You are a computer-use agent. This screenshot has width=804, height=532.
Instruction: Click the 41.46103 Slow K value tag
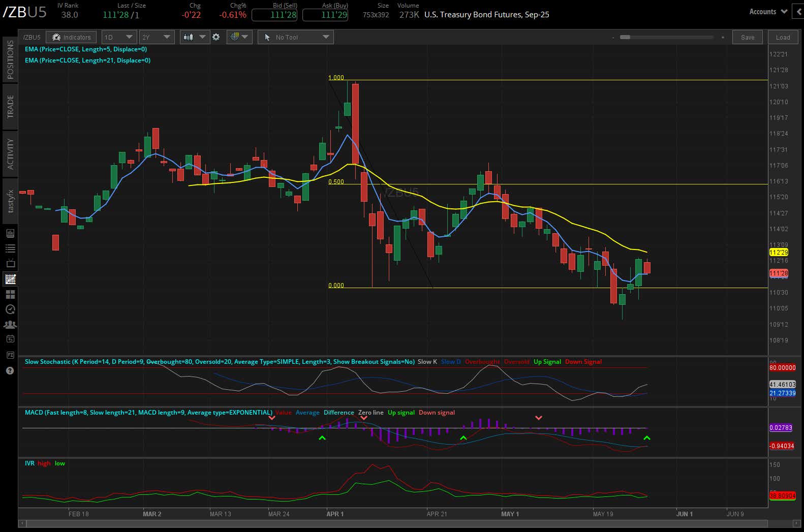point(783,385)
